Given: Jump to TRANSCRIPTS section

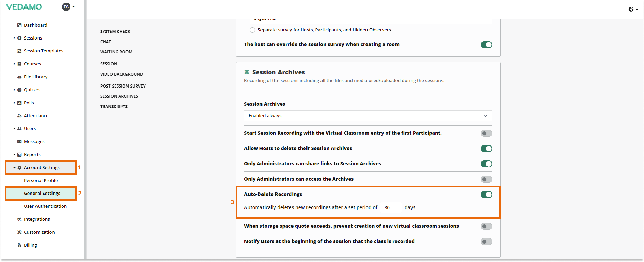Looking at the screenshot, I should [114, 107].
